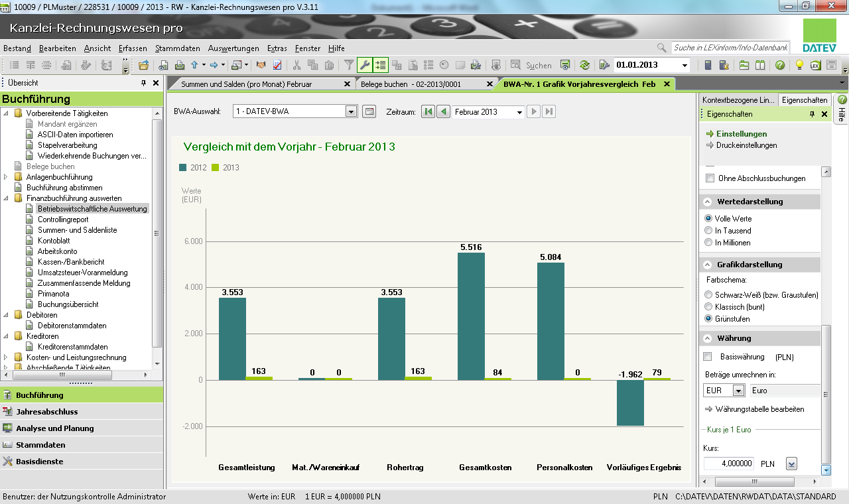
Task: Close the BWA-Nr. 1 Grafik tab
Action: [x=666, y=84]
